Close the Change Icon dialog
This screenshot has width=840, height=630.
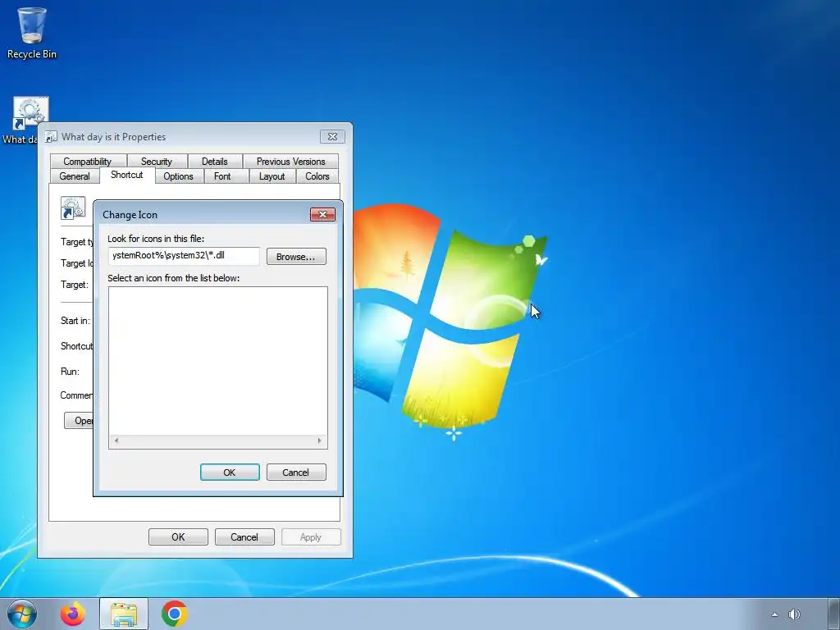[322, 215]
